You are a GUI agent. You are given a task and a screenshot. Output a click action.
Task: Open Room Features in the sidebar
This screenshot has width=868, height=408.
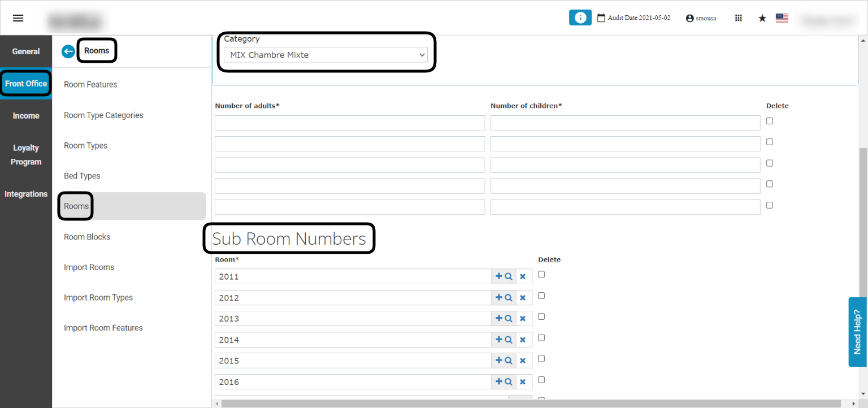pos(90,85)
